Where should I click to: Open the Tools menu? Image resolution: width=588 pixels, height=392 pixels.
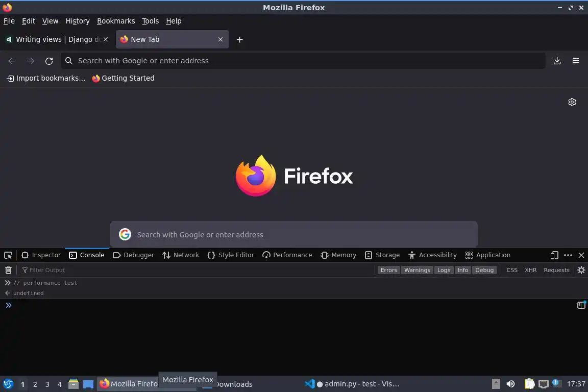[x=151, y=21]
